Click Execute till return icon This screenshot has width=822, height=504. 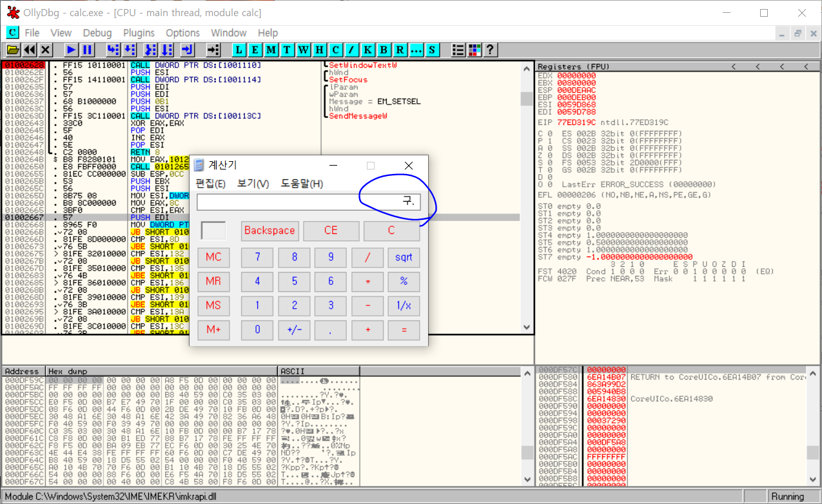pyautogui.click(x=188, y=50)
